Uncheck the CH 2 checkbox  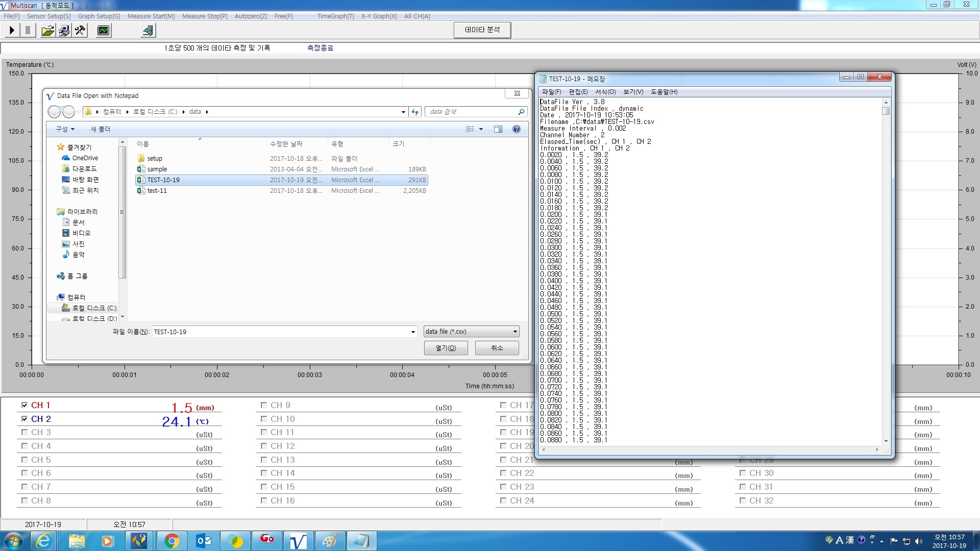pyautogui.click(x=24, y=419)
